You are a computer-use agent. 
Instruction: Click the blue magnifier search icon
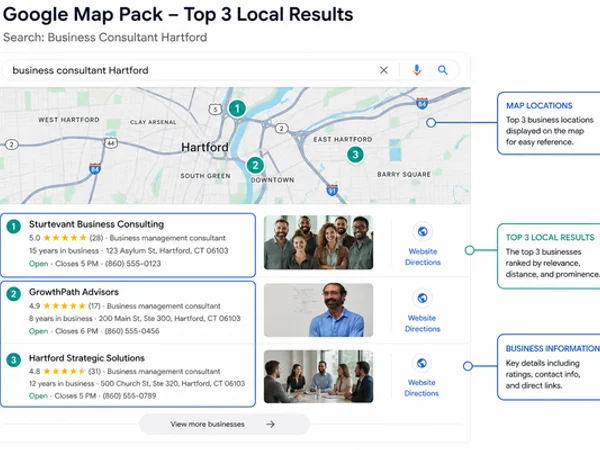point(443,70)
